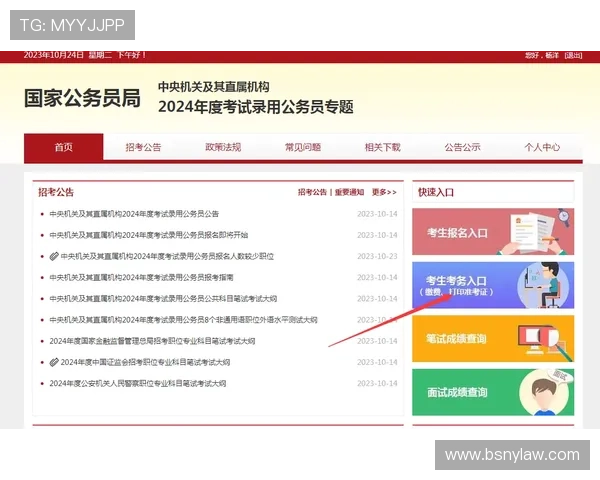Click the face avatar illustration on 面试成绩查询

point(543,393)
